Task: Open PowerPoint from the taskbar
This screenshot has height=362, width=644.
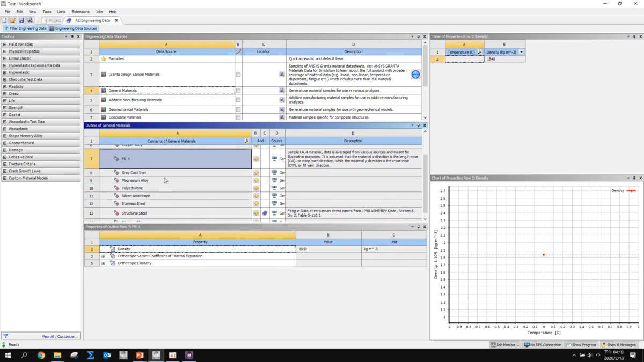Action: tap(139, 355)
